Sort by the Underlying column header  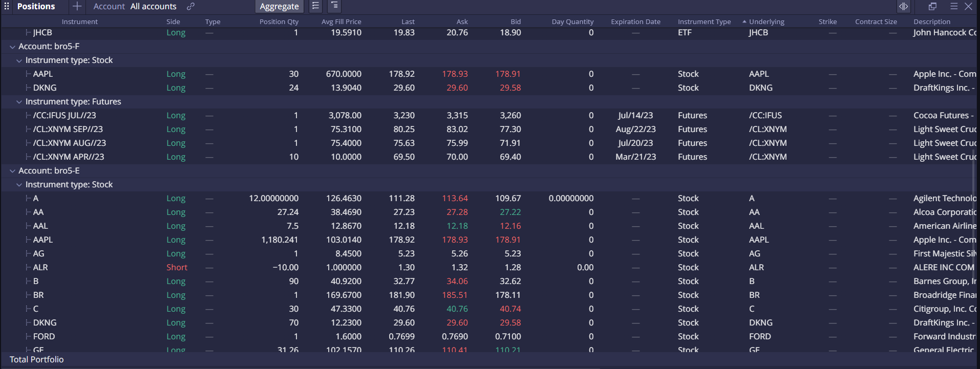pos(766,21)
